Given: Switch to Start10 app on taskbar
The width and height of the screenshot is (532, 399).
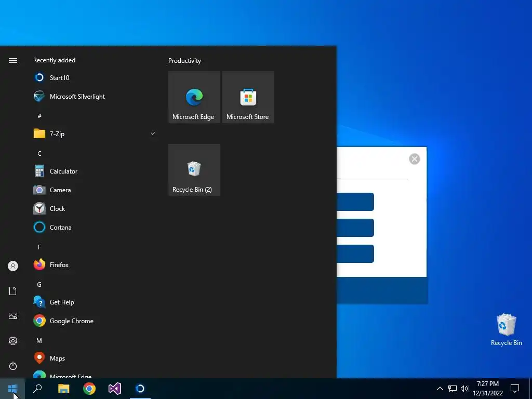Looking at the screenshot, I should pos(140,389).
